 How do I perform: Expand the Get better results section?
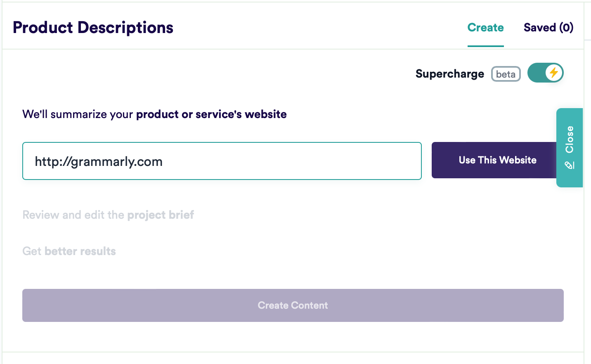point(69,251)
